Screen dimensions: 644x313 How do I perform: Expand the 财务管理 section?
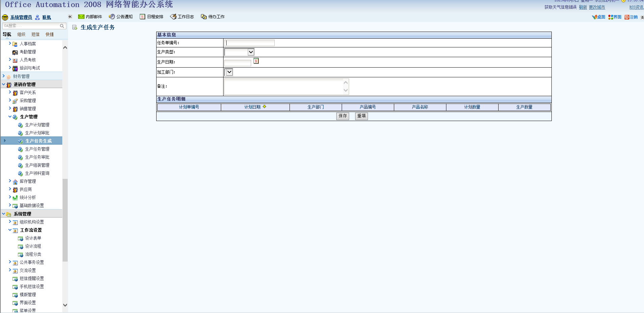[4, 76]
